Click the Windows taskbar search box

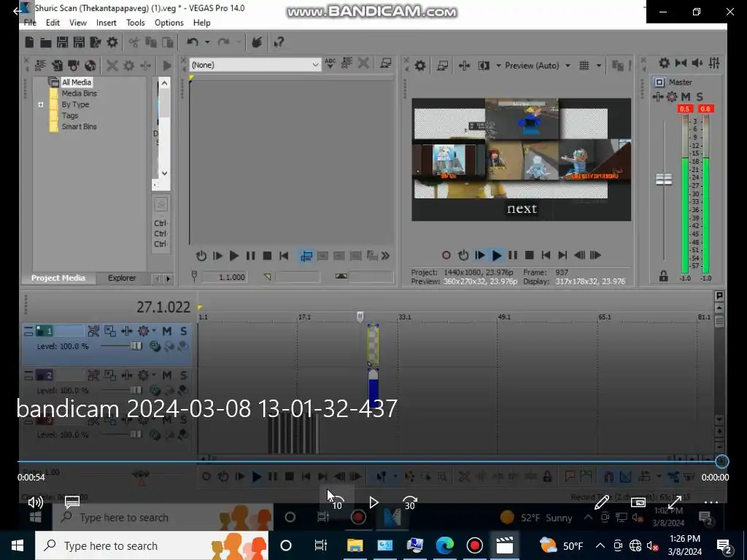(152, 545)
